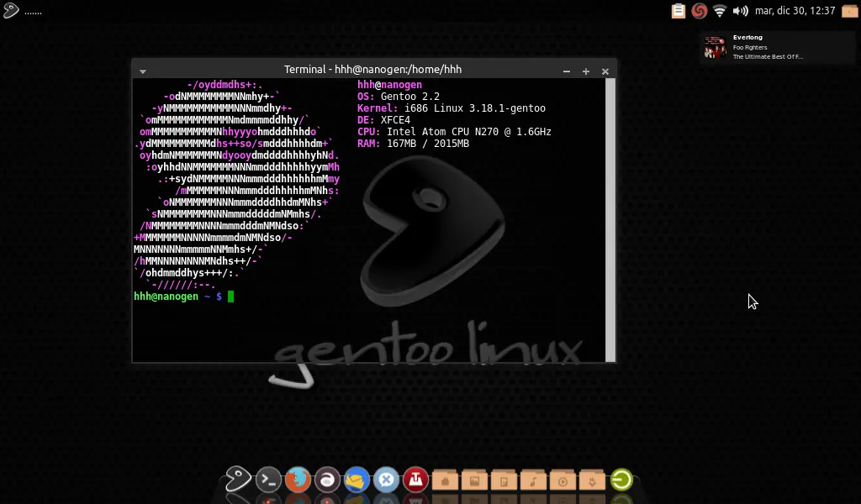Open the calendar by clicking the date display
The image size is (861, 504).
(794, 11)
